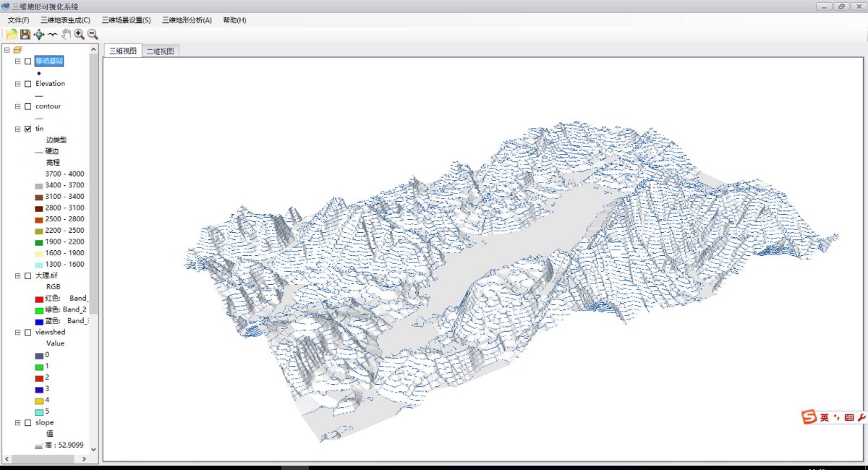Viewport: 868px width, 470px height.
Task: Click the 1300 - 1600 elevation range label
Action: pos(64,265)
